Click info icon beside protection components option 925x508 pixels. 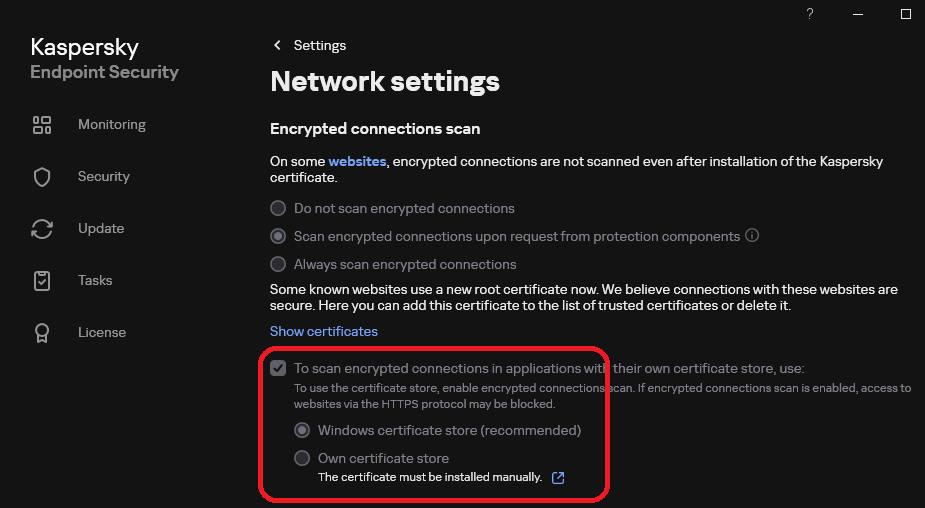click(753, 237)
